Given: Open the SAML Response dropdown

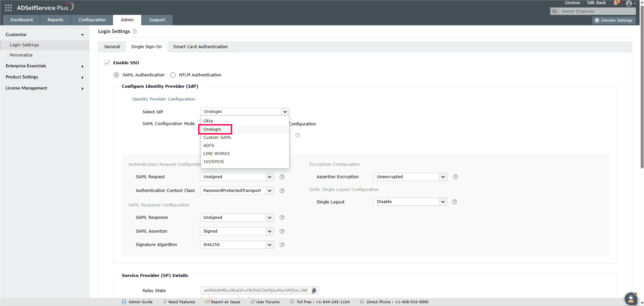Looking at the screenshot, I should pyautogui.click(x=237, y=217).
